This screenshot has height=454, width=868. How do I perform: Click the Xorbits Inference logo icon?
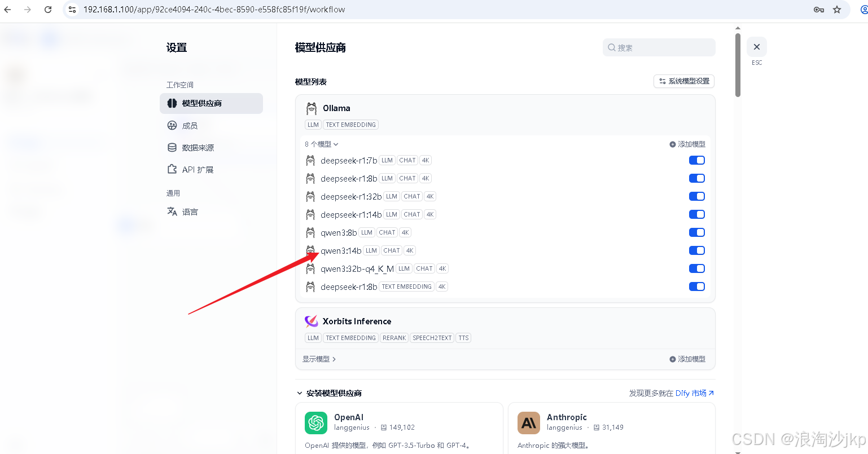coord(312,321)
